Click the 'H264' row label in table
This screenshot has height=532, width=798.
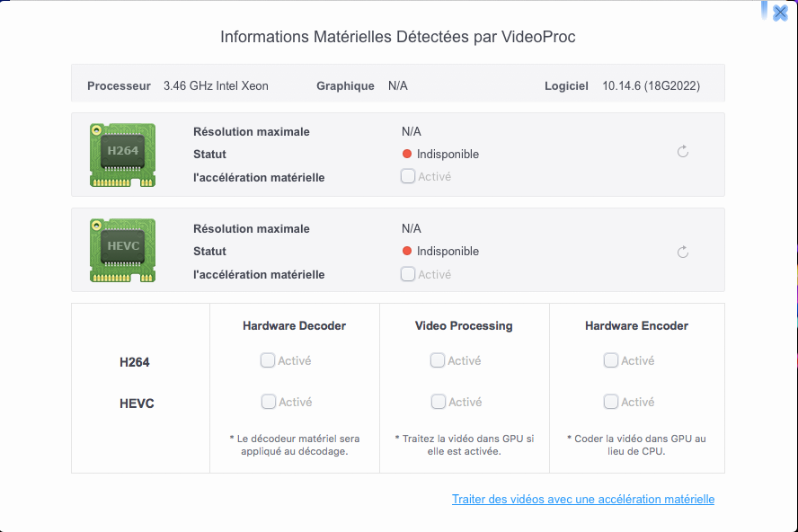135,362
